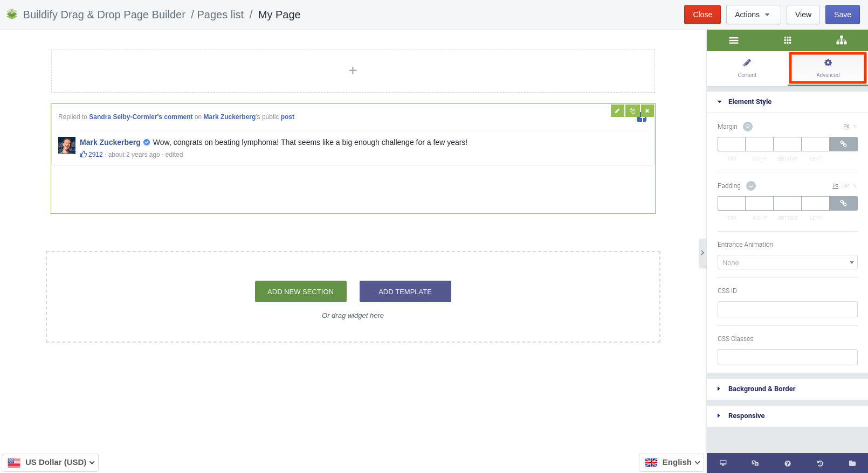This screenshot has width=868, height=473.
Task: Toggle Margin linked values chain
Action: pyautogui.click(x=843, y=144)
